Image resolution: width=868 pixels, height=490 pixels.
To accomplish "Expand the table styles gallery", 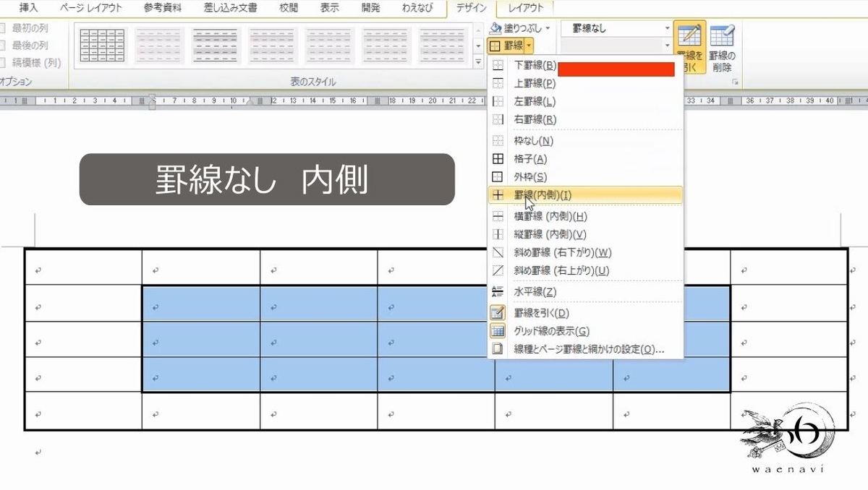I will click(477, 61).
